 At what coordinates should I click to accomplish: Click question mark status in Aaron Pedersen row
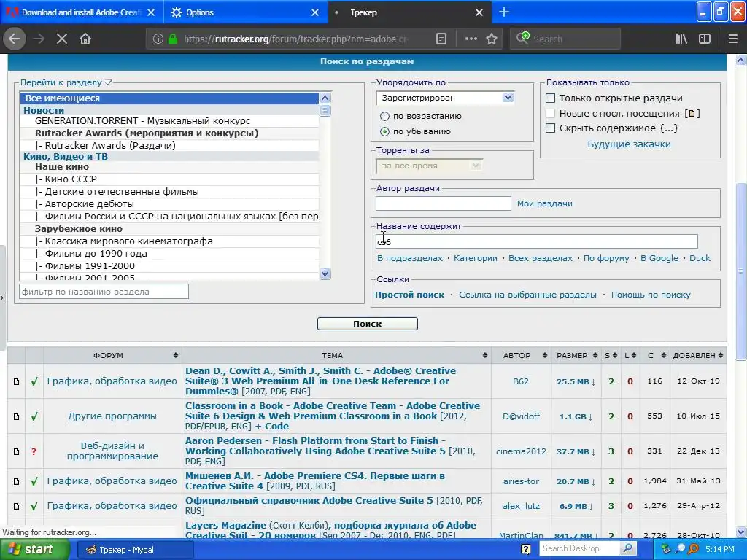pyautogui.click(x=34, y=451)
